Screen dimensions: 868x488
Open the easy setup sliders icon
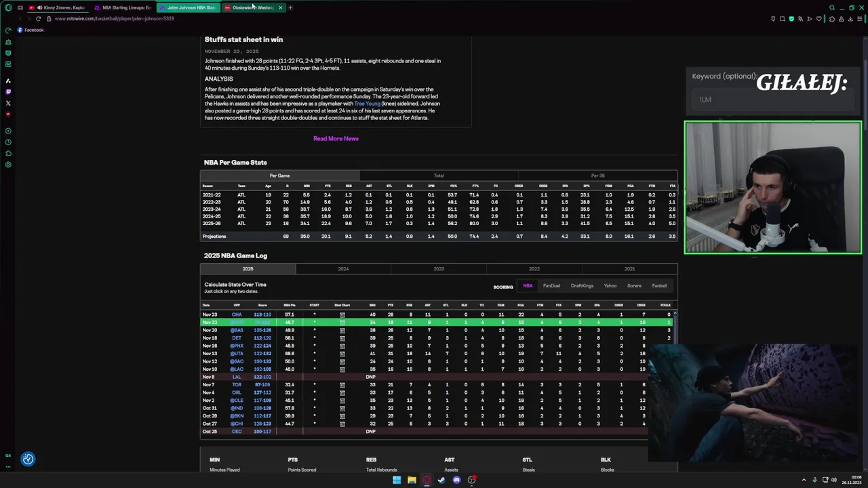click(x=860, y=18)
